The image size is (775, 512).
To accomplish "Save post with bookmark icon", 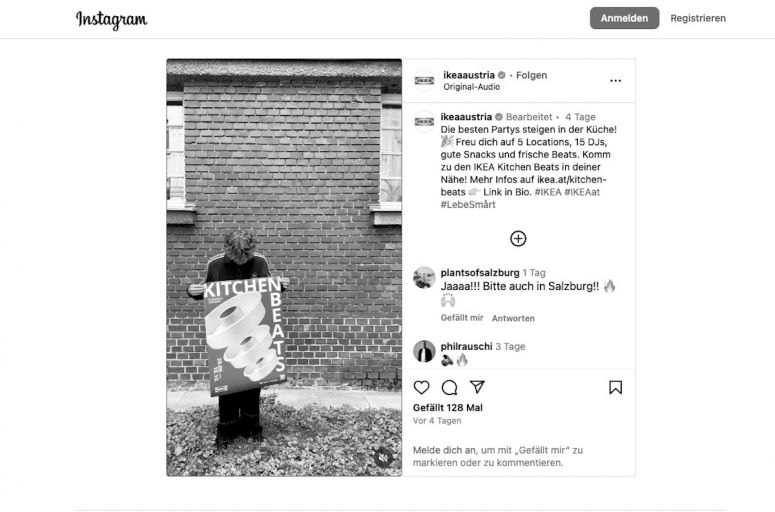I will click(615, 387).
